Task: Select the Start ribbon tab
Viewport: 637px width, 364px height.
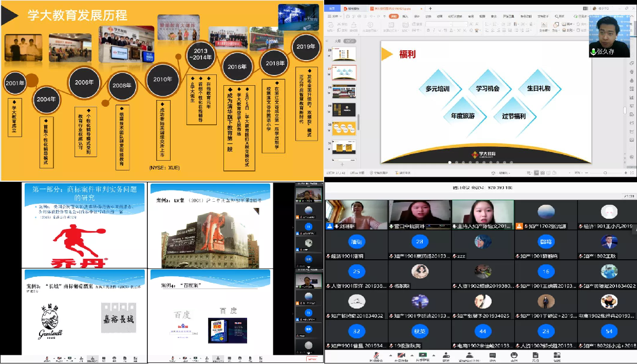Action: click(394, 16)
